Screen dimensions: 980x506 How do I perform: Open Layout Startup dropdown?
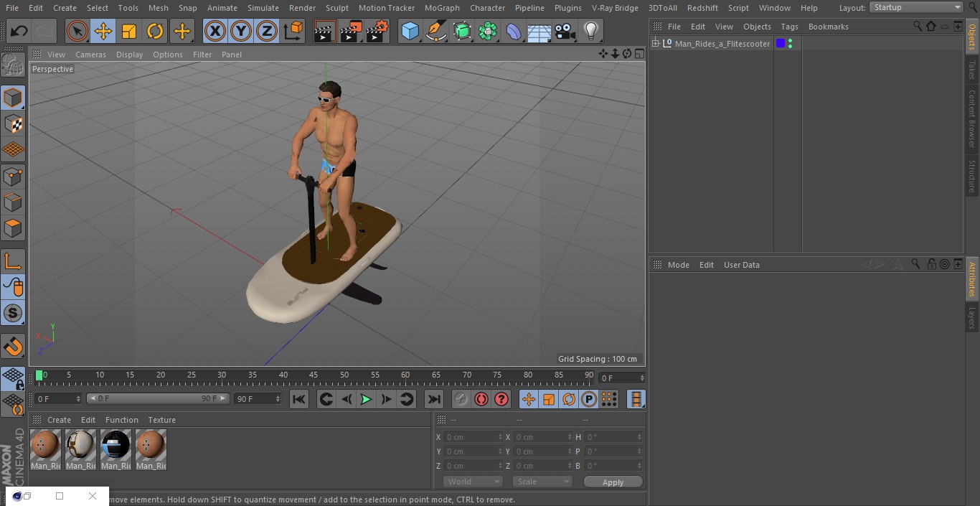click(x=916, y=7)
